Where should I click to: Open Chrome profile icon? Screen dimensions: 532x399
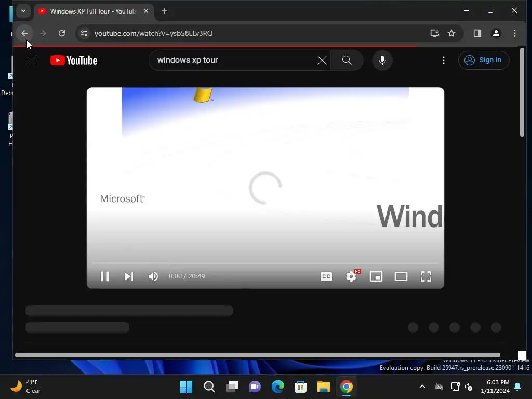(496, 33)
